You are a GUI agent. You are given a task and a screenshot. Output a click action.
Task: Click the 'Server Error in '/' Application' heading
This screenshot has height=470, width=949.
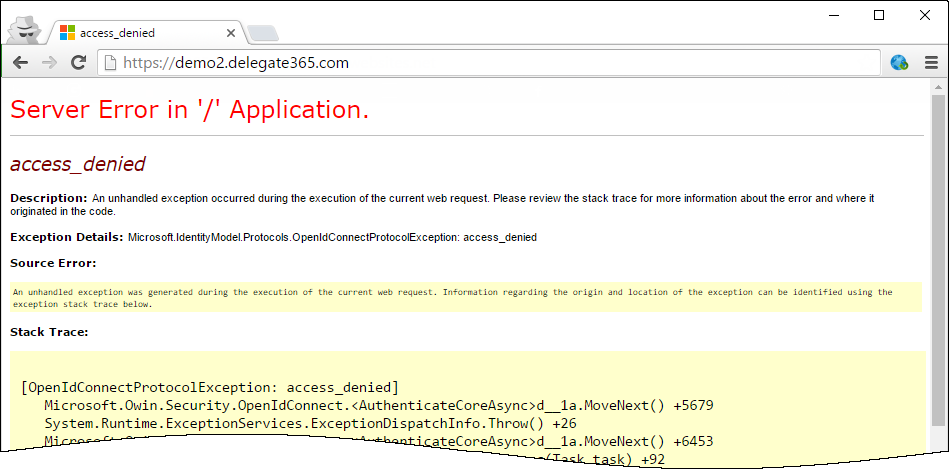click(190, 110)
